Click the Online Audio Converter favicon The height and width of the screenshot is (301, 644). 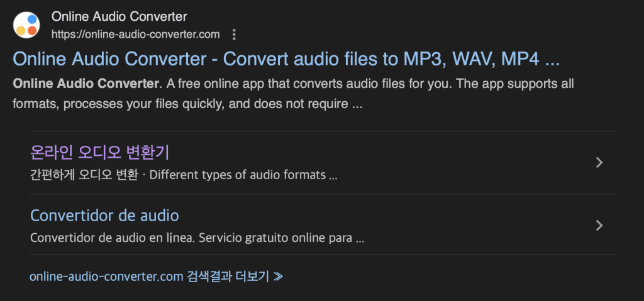pyautogui.click(x=26, y=25)
